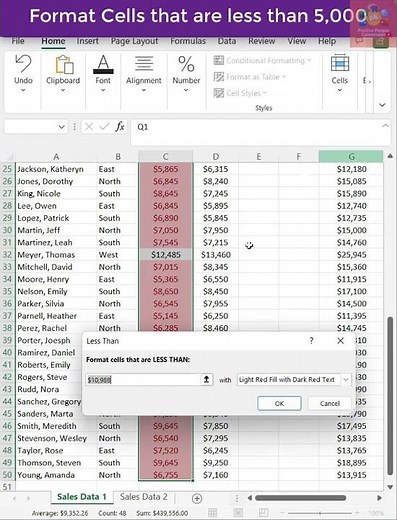This screenshot has height=520, width=397.
Task: Click Average: $9,352.26 in status bar
Action: 60,513
